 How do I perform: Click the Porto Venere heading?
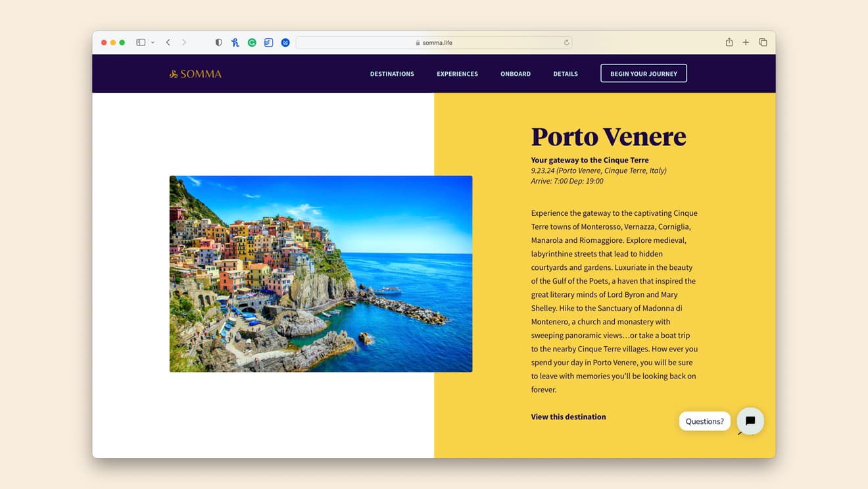pyautogui.click(x=608, y=136)
